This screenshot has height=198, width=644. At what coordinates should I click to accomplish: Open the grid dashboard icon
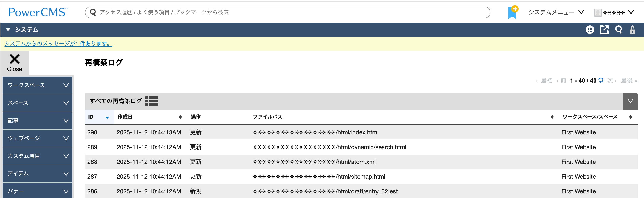click(590, 30)
